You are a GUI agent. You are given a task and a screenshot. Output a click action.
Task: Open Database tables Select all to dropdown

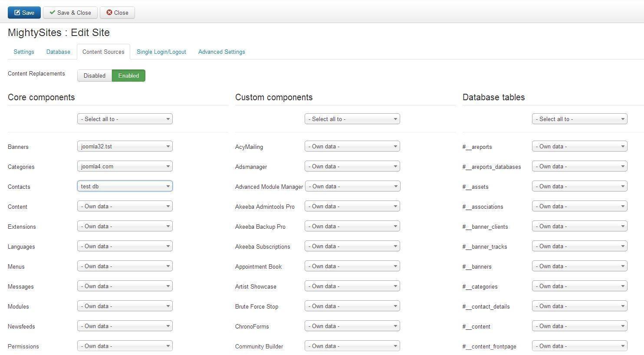pos(580,119)
